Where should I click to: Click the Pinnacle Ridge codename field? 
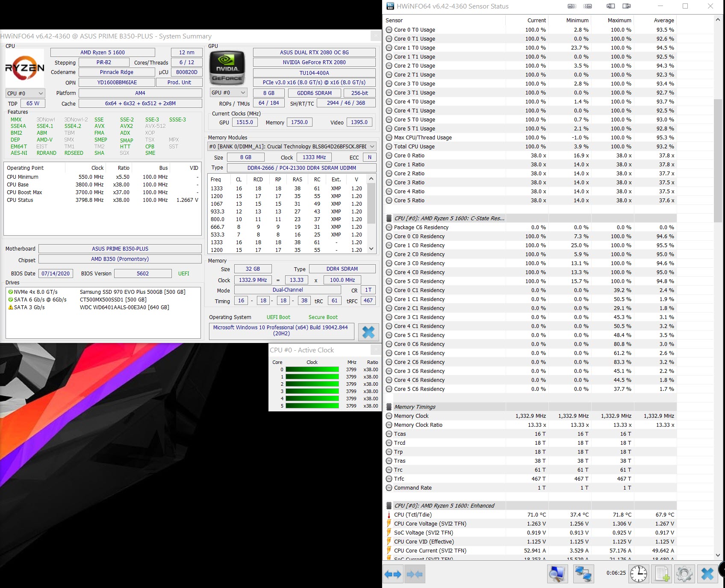(117, 72)
